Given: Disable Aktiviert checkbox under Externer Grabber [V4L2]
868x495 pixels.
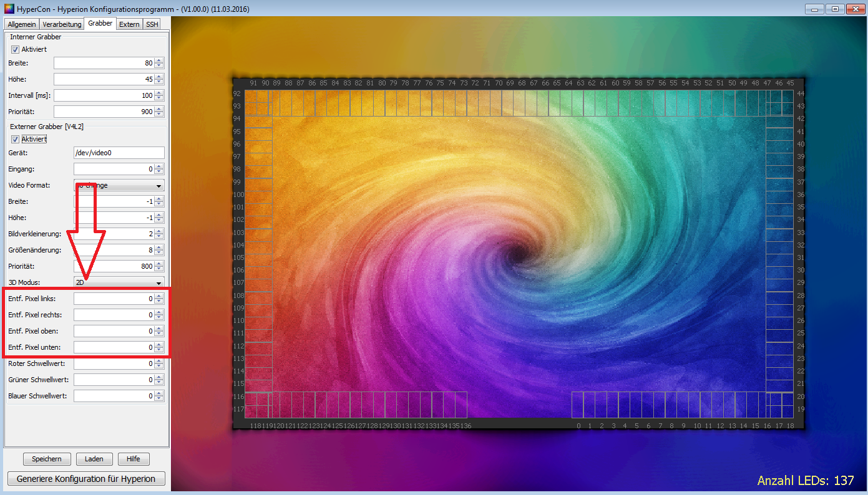Looking at the screenshot, I should coord(15,139).
